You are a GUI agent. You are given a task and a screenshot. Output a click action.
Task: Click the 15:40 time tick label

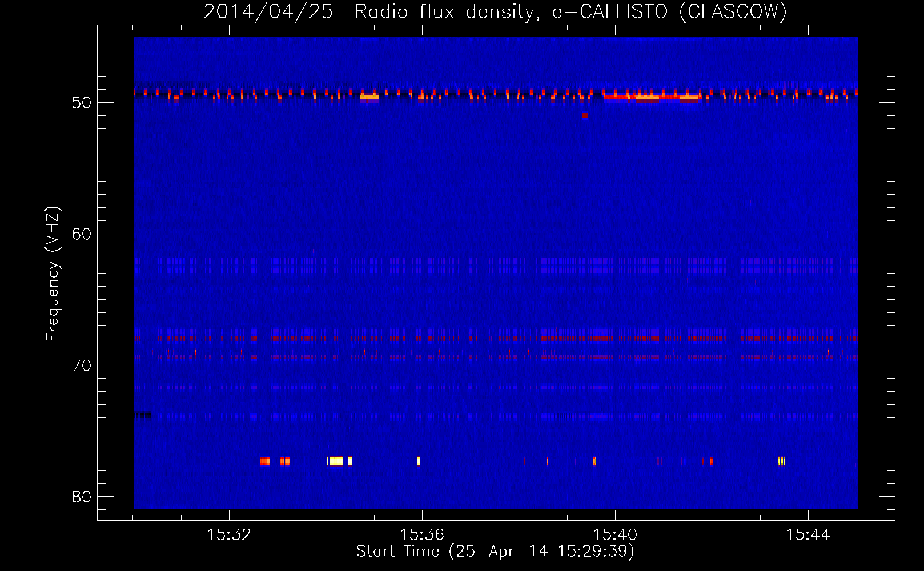(615, 534)
